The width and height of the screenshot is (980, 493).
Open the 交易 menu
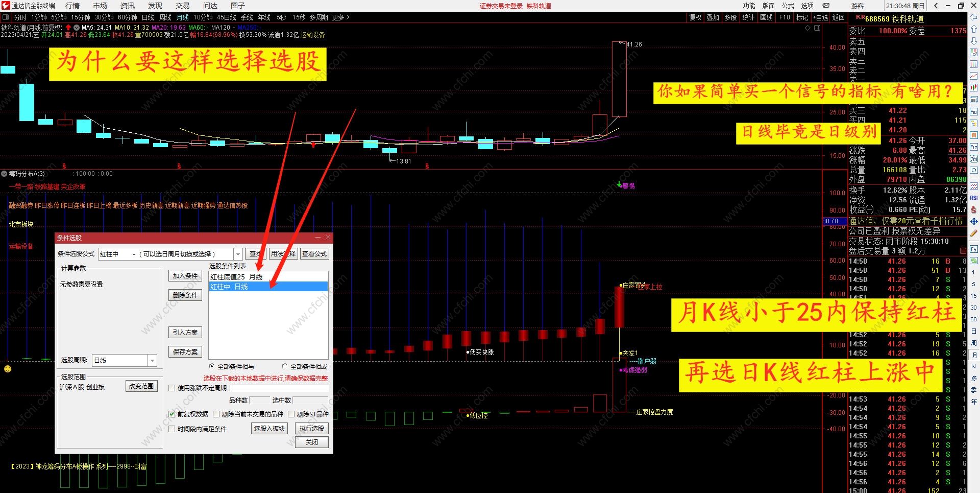tap(183, 6)
